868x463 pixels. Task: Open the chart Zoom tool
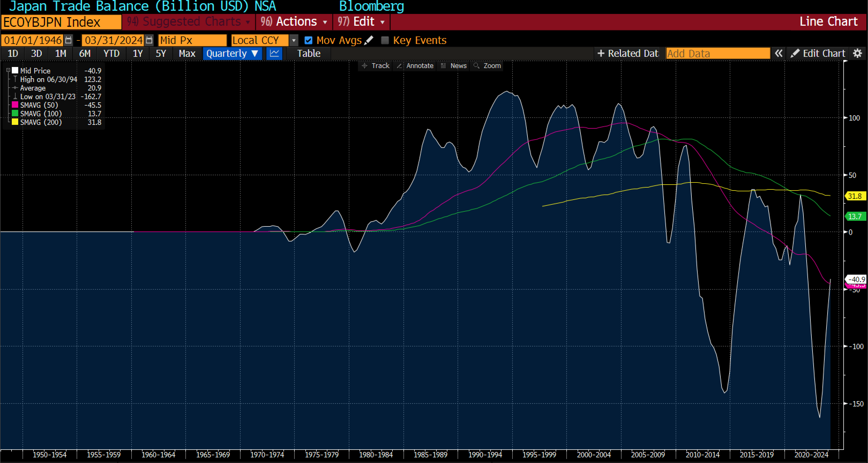pyautogui.click(x=487, y=66)
